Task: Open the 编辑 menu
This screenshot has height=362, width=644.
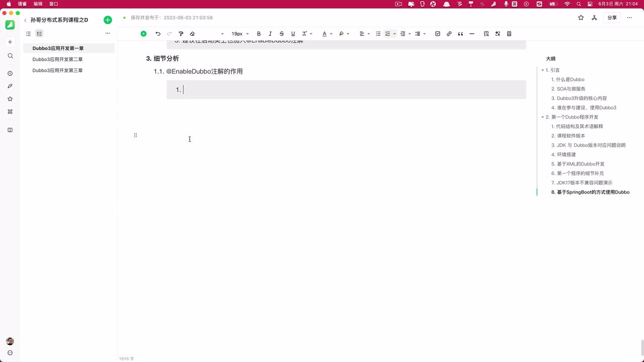Action: 38,4
